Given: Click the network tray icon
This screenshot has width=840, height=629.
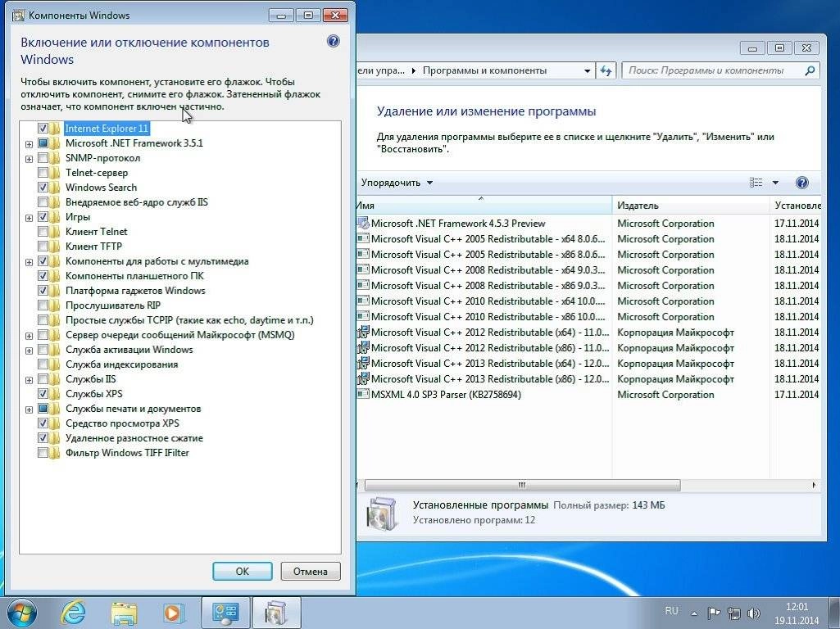Looking at the screenshot, I should pyautogui.click(x=734, y=613).
